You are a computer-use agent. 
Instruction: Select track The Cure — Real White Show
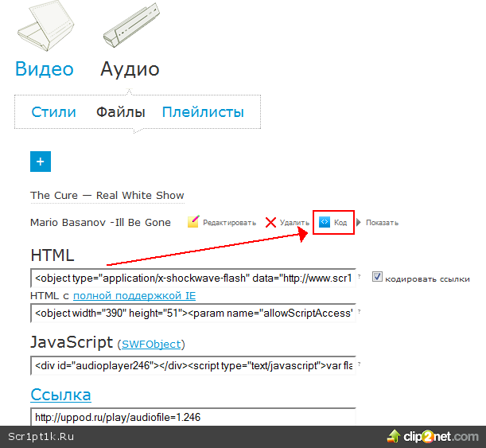click(107, 196)
